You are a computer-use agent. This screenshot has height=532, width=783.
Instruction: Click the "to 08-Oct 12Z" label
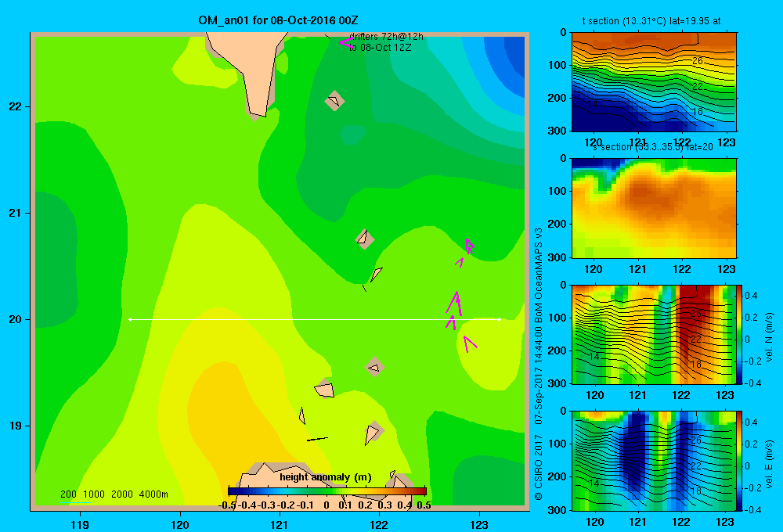pyautogui.click(x=380, y=48)
